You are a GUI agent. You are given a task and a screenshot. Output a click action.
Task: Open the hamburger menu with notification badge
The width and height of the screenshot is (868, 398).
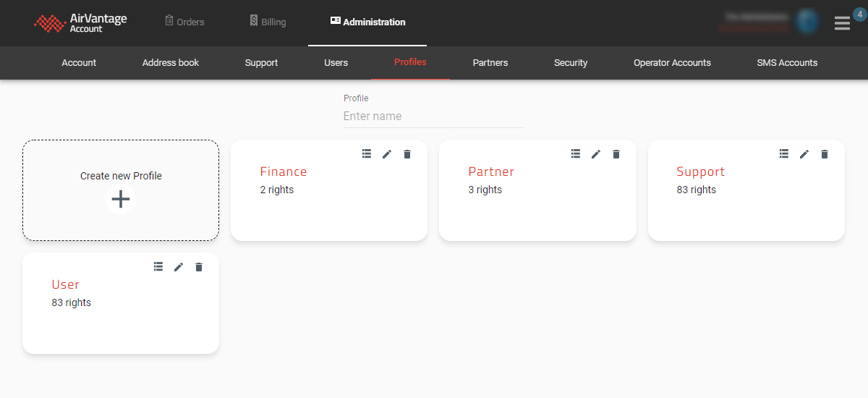[842, 23]
